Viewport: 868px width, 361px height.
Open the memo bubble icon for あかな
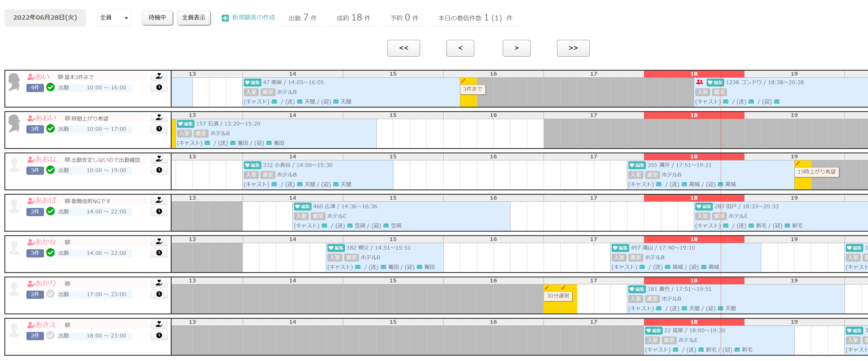point(67,242)
